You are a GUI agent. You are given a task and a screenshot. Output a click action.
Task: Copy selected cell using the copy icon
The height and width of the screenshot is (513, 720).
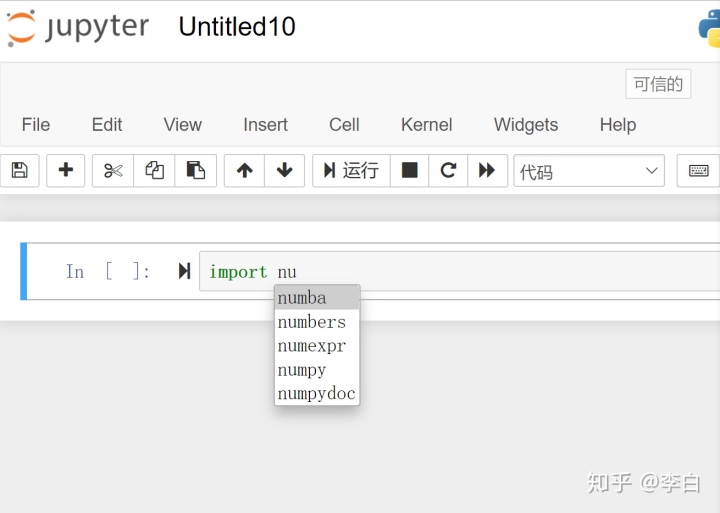point(154,170)
